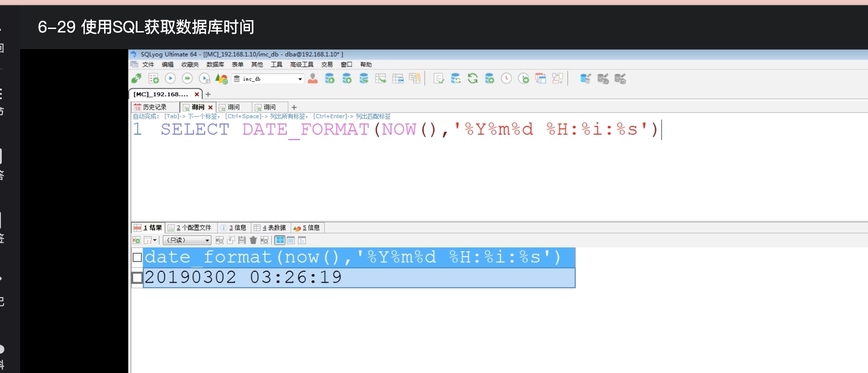
Task: Click the green refresh arrows icon
Action: click(473, 79)
